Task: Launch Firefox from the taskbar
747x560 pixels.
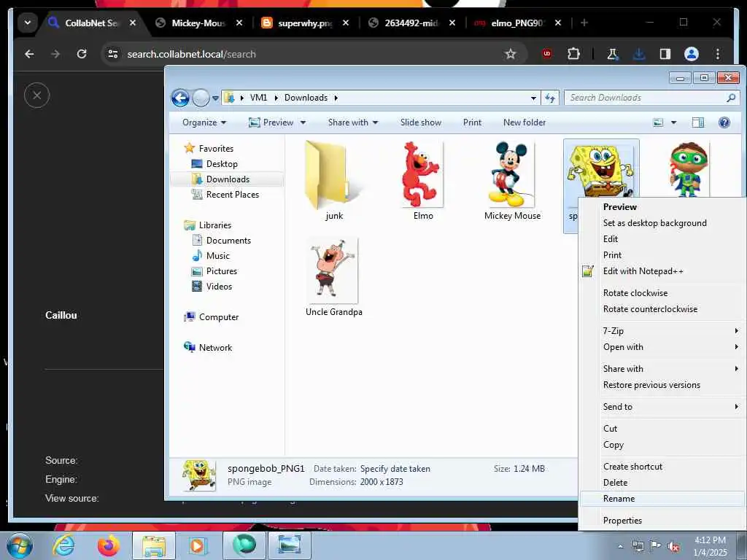Action: click(x=109, y=545)
